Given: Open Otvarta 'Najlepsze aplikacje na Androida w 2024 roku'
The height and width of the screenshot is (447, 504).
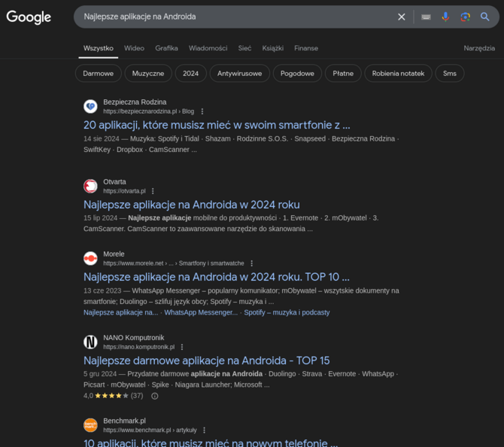Looking at the screenshot, I should tap(192, 205).
